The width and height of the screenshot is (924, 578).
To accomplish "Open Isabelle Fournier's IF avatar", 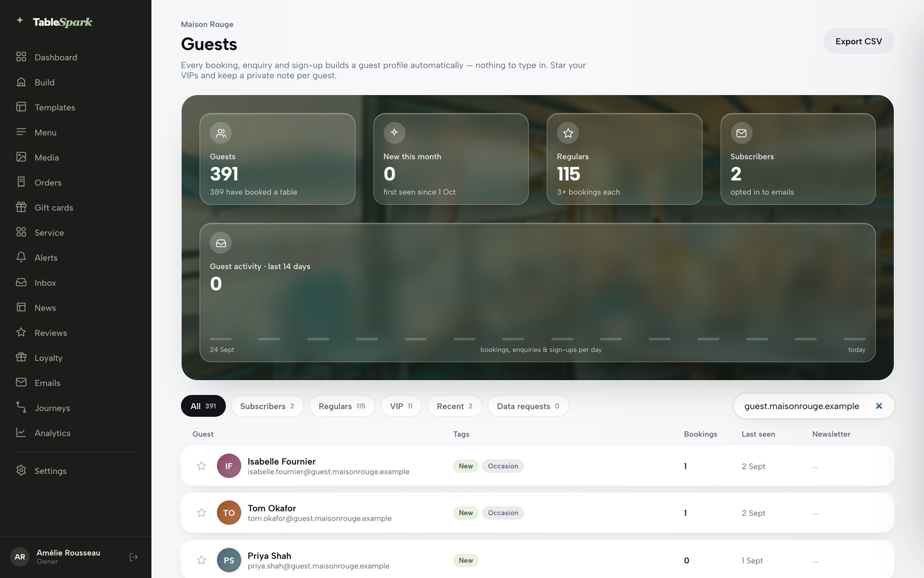I will click(229, 466).
